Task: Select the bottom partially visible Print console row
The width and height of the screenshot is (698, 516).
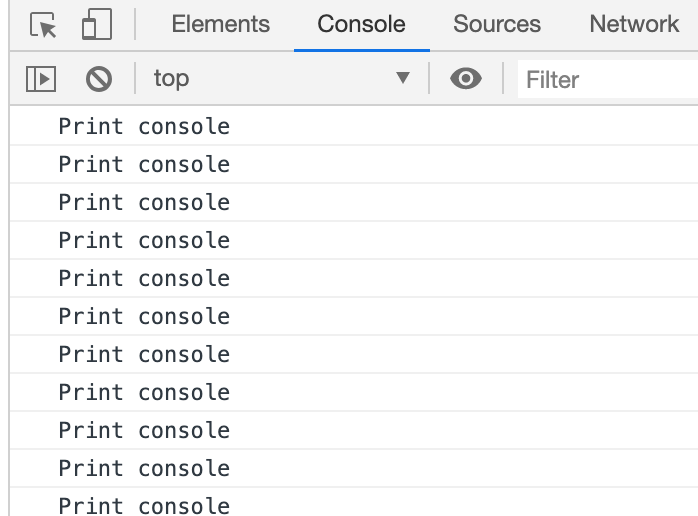Action: [x=354, y=502]
